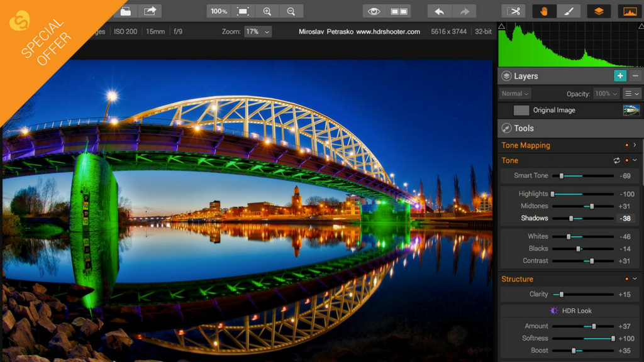Open the Normal blend mode dropdown
This screenshot has height=362, width=644.
514,93
